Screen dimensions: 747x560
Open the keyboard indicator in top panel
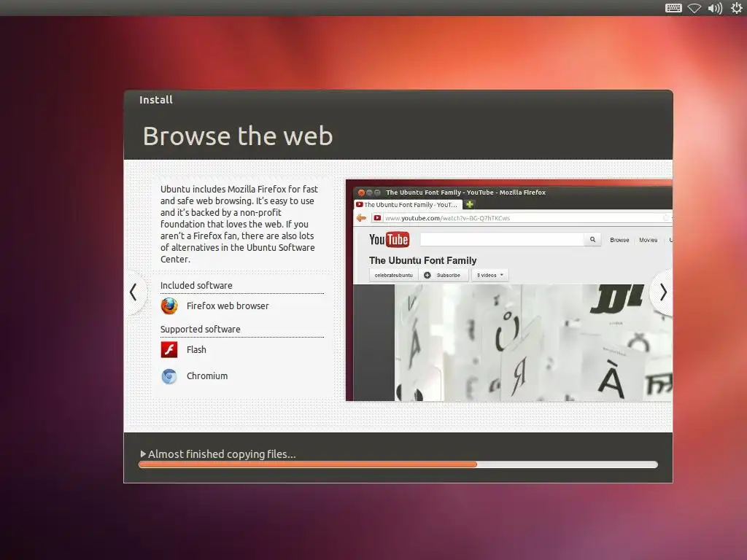click(x=673, y=8)
